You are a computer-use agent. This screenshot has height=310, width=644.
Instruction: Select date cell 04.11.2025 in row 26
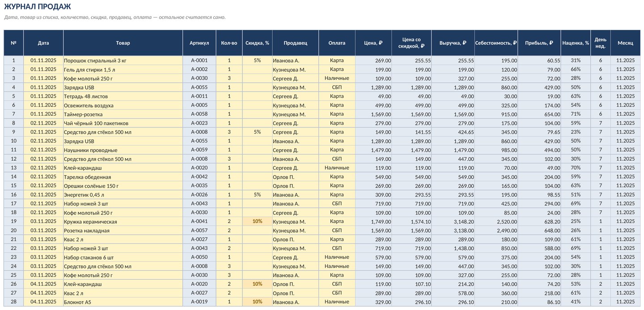[43, 284]
